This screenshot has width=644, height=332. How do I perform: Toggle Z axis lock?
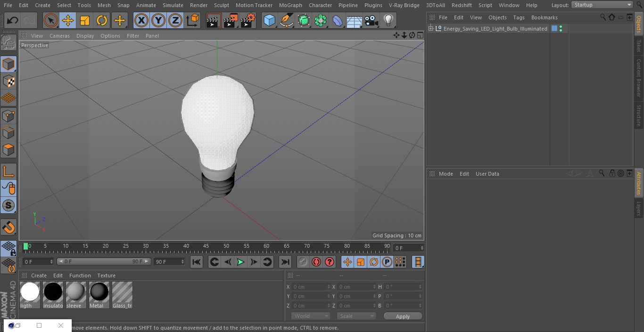pos(175,20)
